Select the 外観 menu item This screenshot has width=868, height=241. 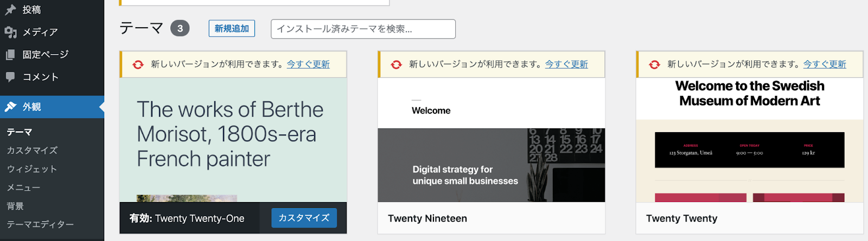point(52,107)
